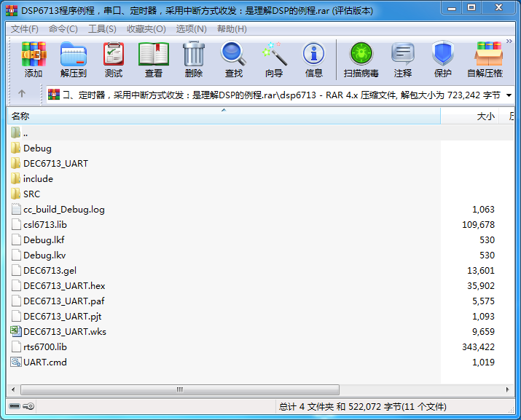Select the UART.cmd script file icon
Image resolution: width=521 pixels, height=420 pixels.
tap(15, 362)
